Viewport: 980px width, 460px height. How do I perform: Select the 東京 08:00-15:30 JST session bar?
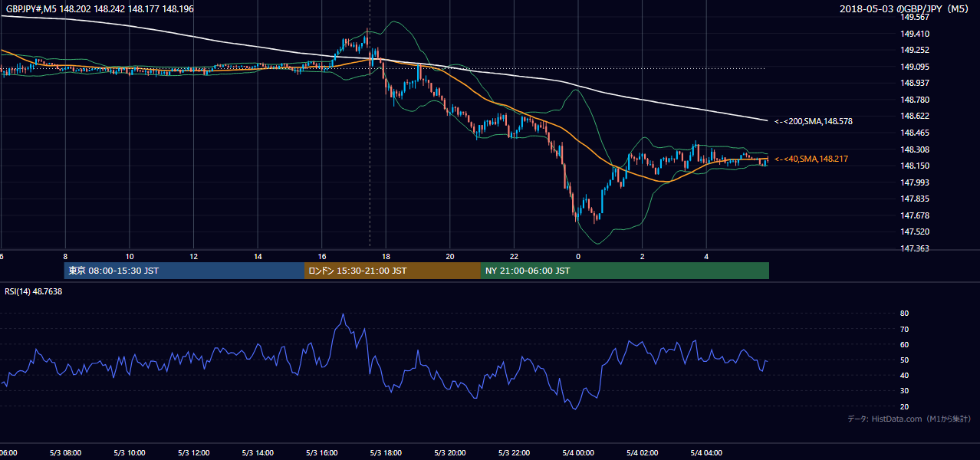click(x=184, y=271)
